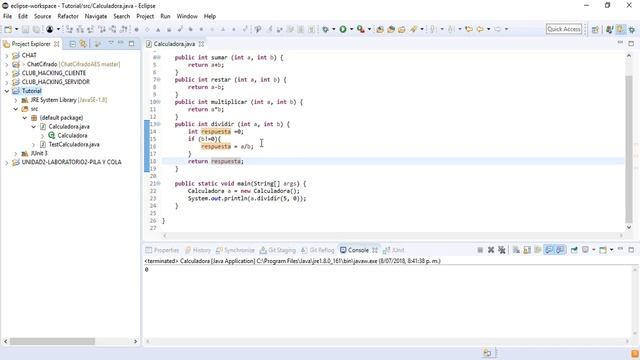Click the New Java Package icon
The image size is (640, 360).
point(380,29)
